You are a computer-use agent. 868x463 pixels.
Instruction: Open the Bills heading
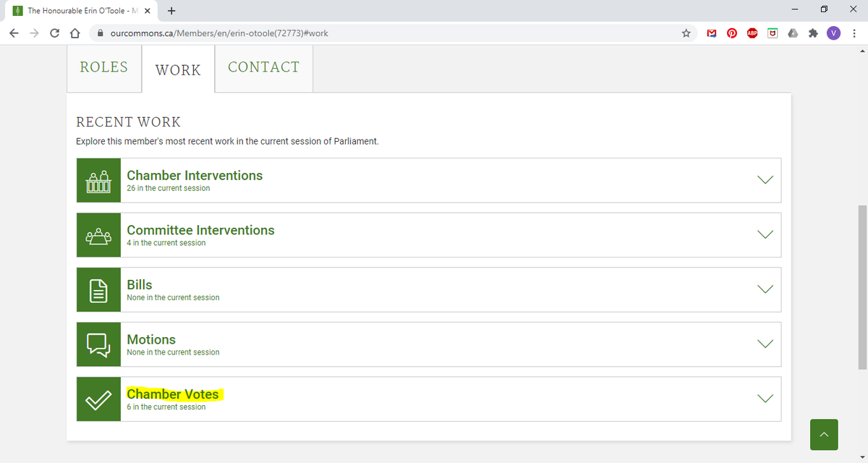(140, 285)
